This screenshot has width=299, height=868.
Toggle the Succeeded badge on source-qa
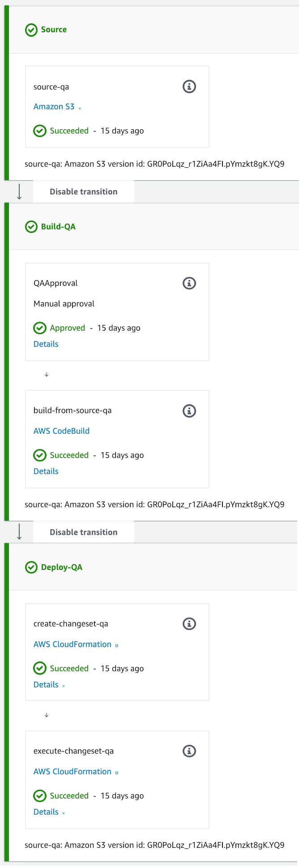click(x=40, y=130)
